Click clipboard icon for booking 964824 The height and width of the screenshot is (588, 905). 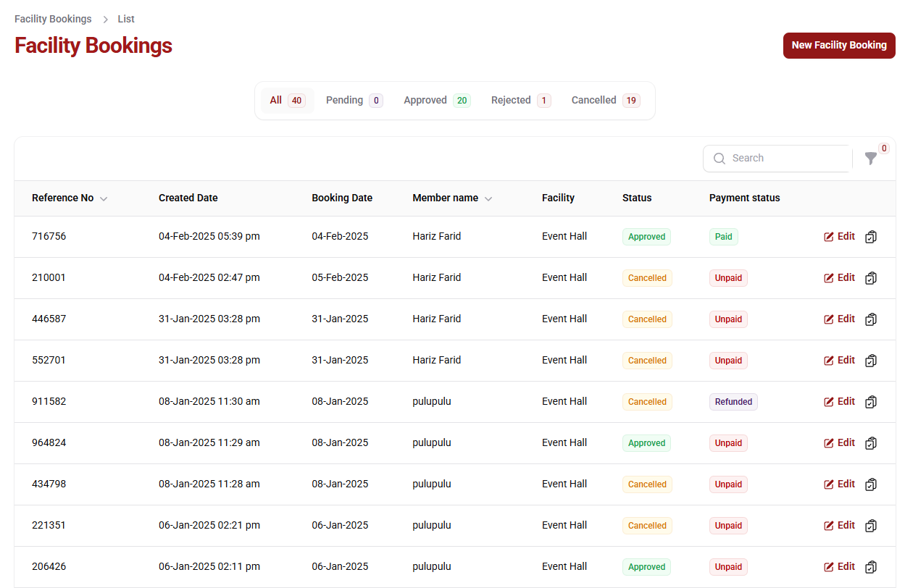[871, 443]
